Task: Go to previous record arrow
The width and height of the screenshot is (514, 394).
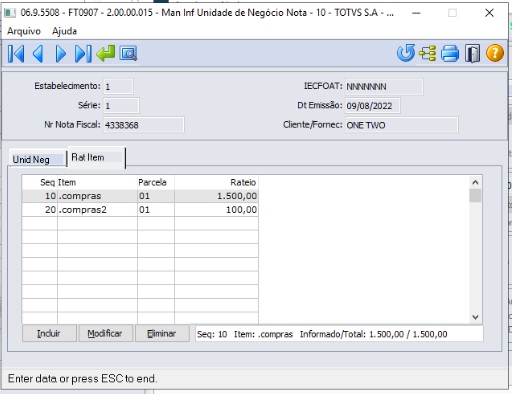Action: (x=38, y=54)
